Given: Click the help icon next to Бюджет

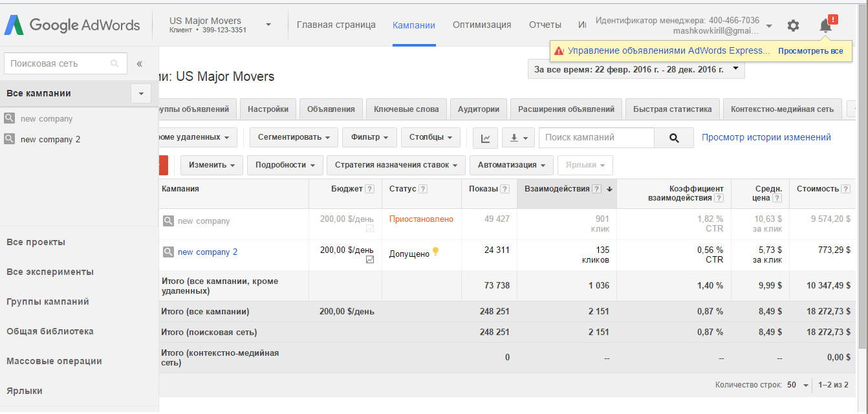Looking at the screenshot, I should pyautogui.click(x=370, y=189).
